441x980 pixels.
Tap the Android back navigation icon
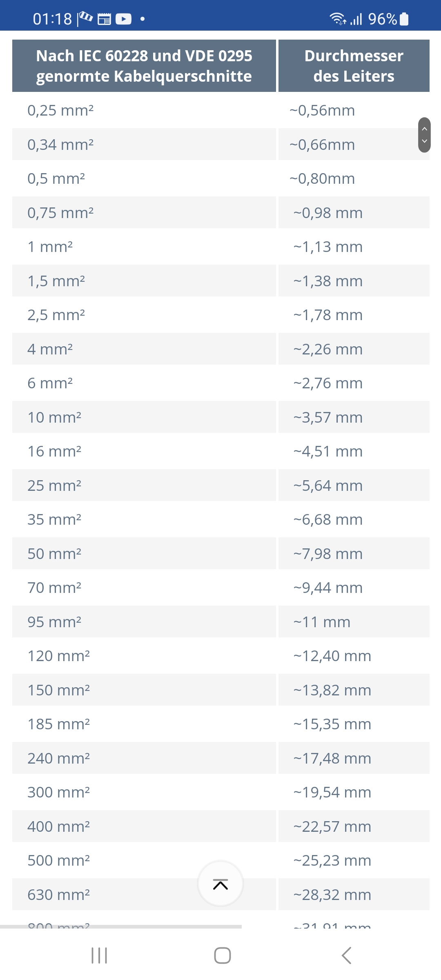click(346, 955)
